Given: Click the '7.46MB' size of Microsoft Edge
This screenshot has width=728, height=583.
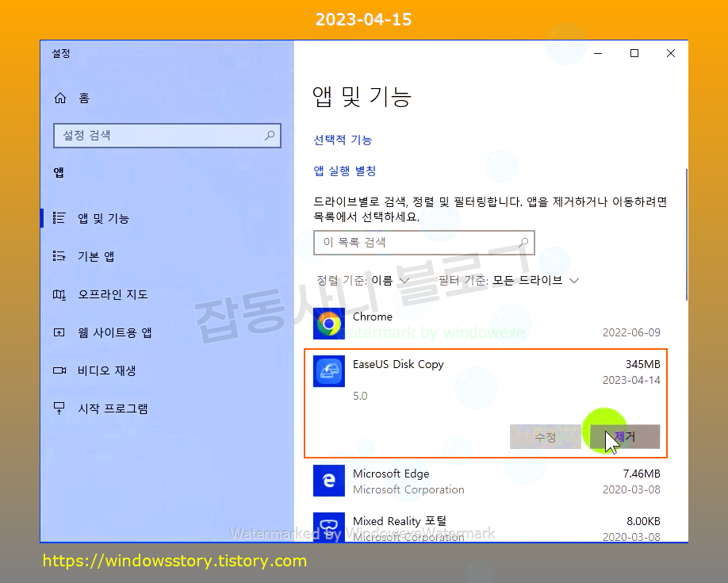Looking at the screenshot, I should pos(642,474).
